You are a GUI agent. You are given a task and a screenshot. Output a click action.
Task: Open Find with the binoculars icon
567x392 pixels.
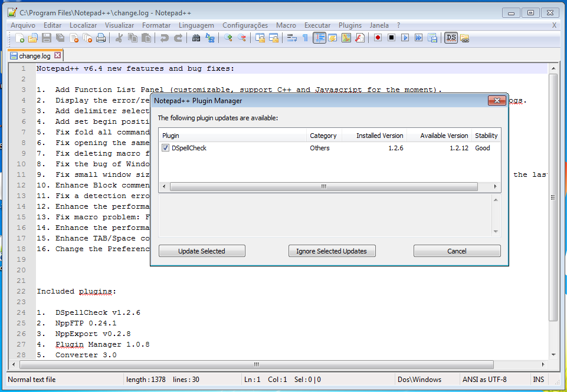click(196, 38)
